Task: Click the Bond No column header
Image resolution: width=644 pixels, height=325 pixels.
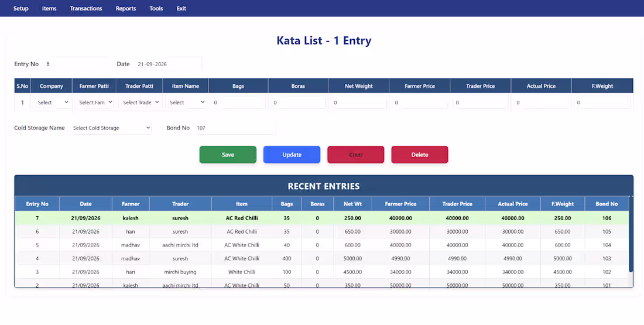Action: [x=607, y=204]
